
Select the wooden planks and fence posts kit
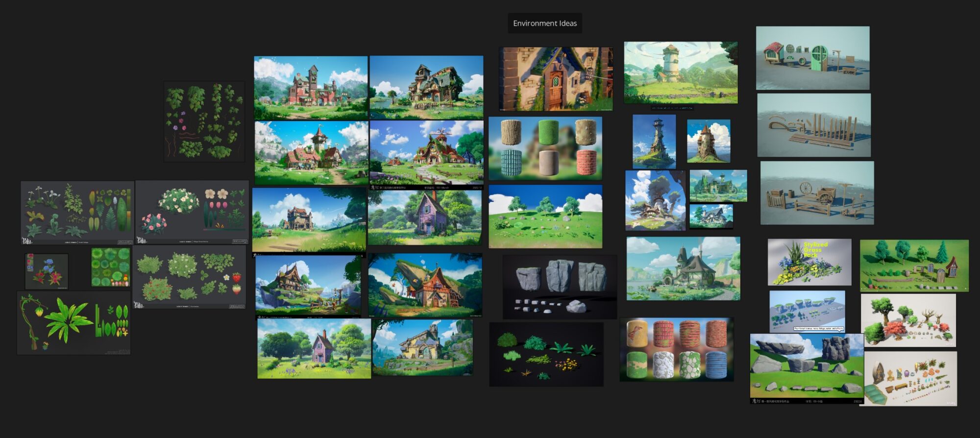[x=814, y=125]
